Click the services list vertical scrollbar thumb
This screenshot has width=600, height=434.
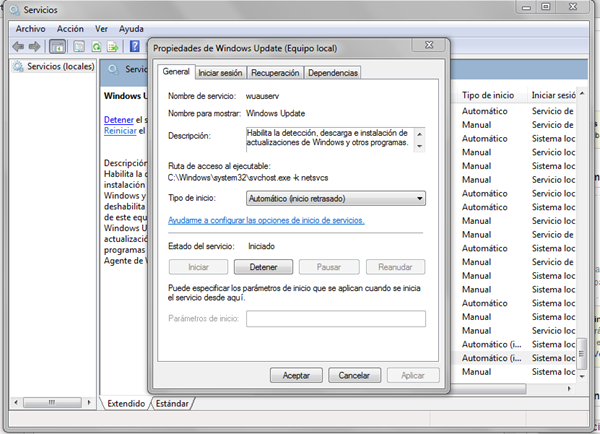(582, 354)
